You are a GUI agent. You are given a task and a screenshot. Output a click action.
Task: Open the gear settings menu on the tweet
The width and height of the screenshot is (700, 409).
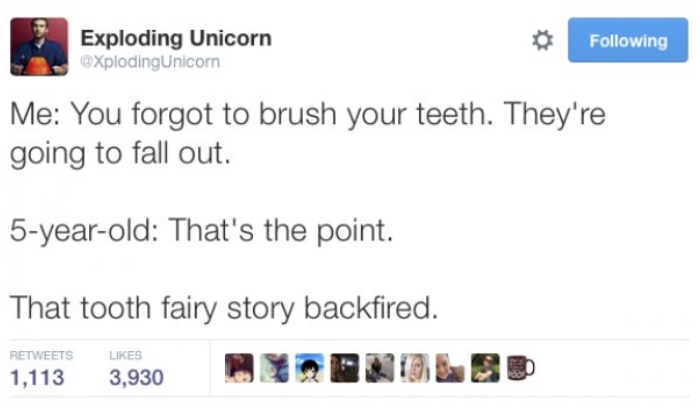pyautogui.click(x=541, y=41)
